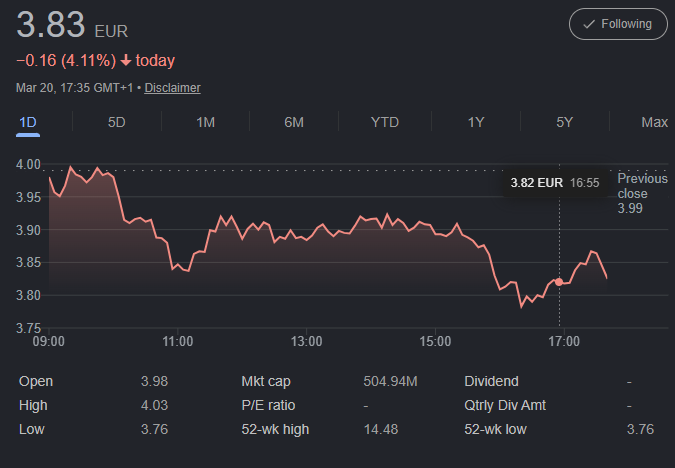Viewport: 675px width, 468px height.
Task: Click the 52-wk high value 14.48
Action: [381, 429]
